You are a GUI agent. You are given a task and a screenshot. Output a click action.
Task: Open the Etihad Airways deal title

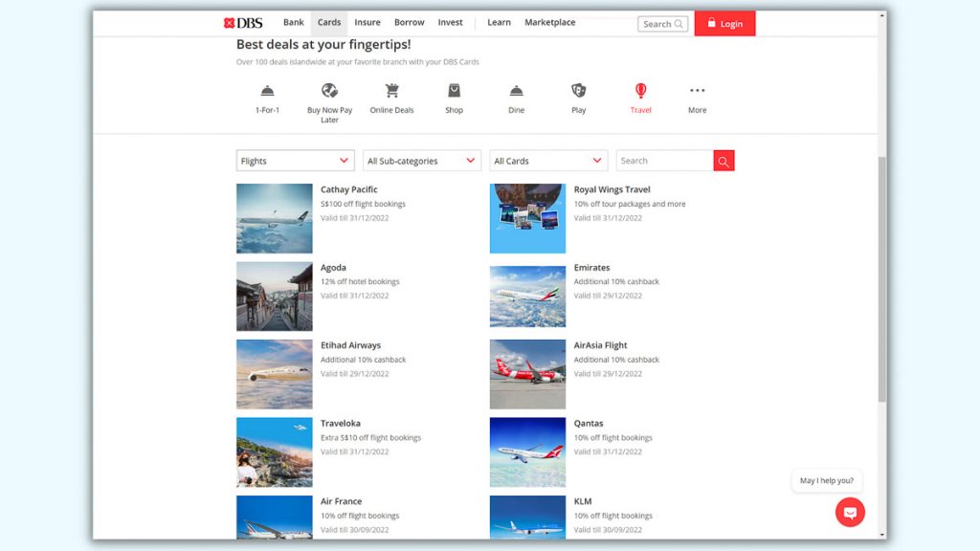(x=350, y=344)
